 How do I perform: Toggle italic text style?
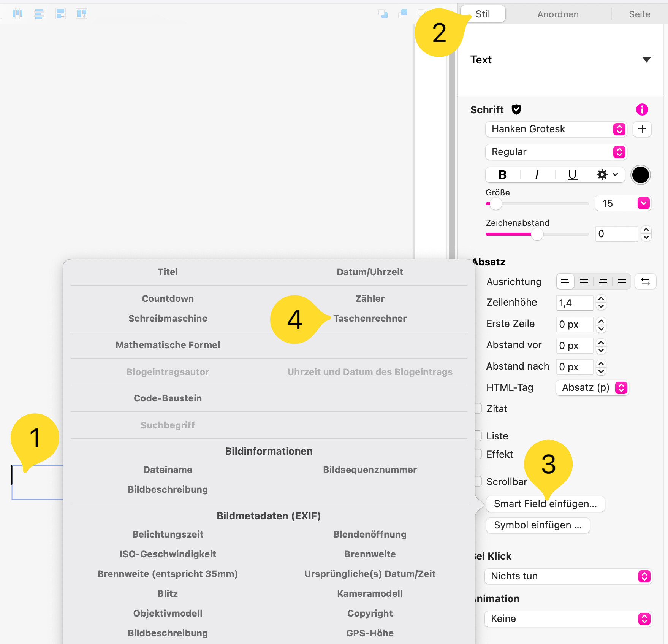click(x=537, y=175)
